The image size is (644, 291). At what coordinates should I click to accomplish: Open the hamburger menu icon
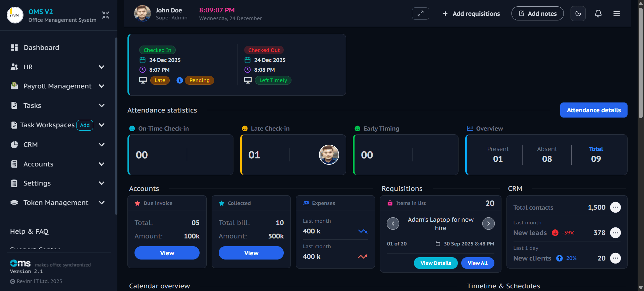pyautogui.click(x=616, y=14)
